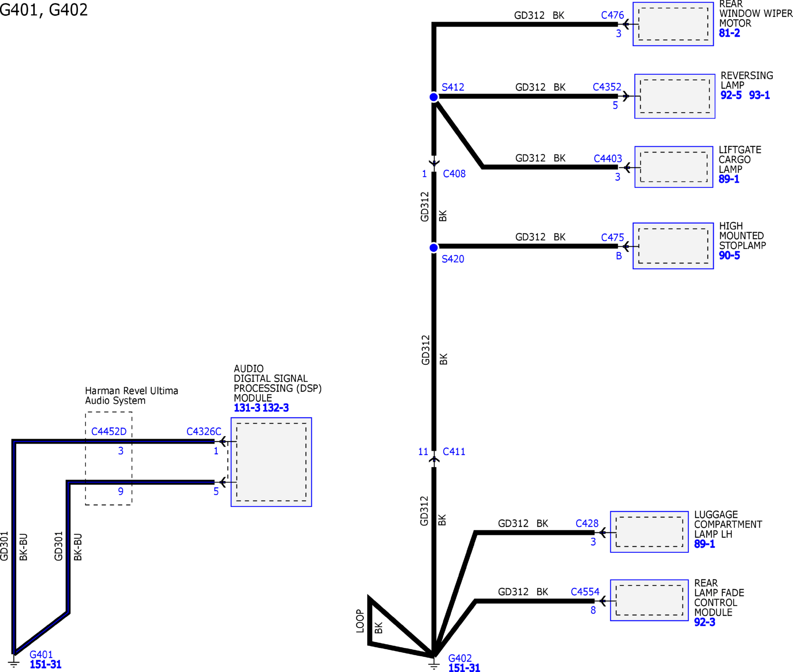Image resolution: width=793 pixels, height=672 pixels.
Task: Click connector label C4452D
Action: 109,431
